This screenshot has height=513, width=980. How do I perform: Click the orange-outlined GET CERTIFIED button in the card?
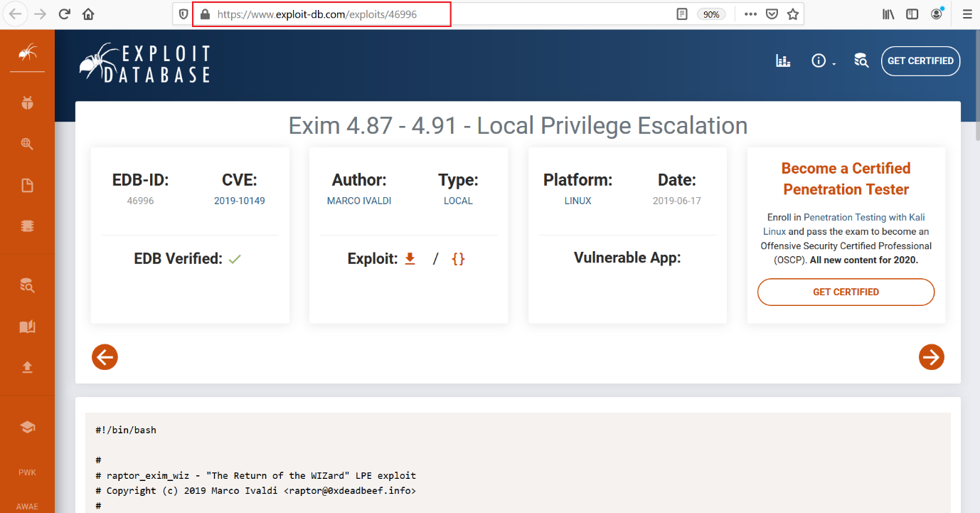click(846, 292)
